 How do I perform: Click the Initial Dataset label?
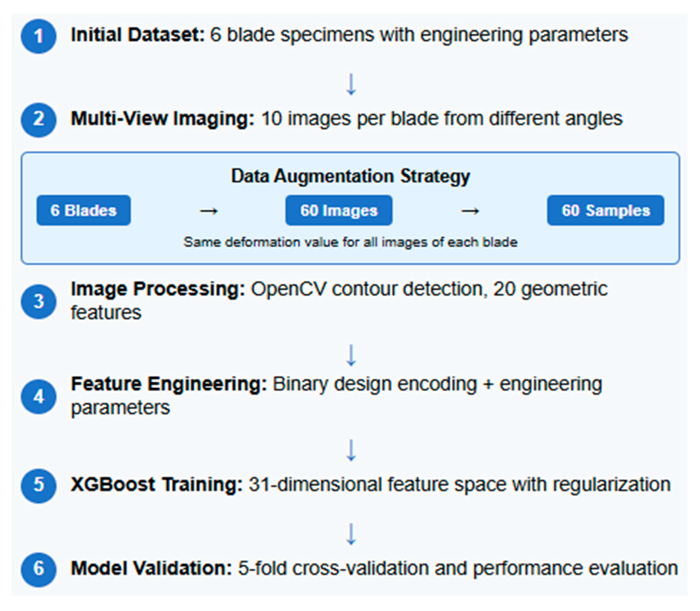click(x=137, y=35)
